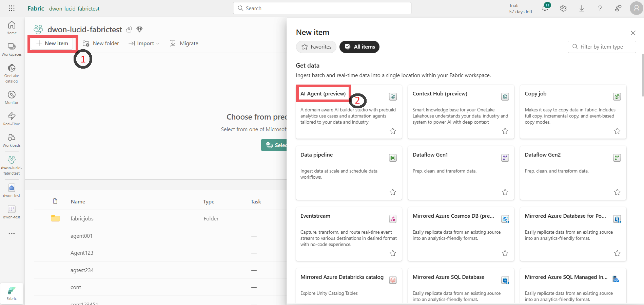Go to Home in the left sidebar
The width and height of the screenshot is (644, 305).
12,28
